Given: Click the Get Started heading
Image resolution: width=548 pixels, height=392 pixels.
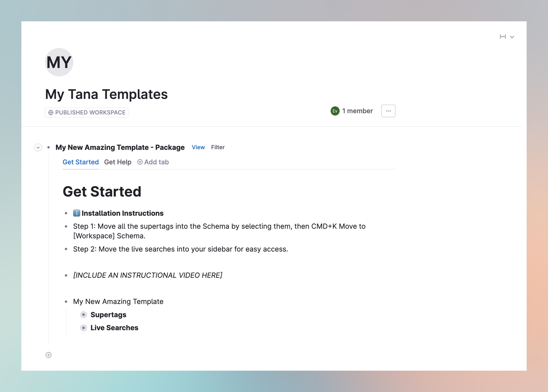Looking at the screenshot, I should click(102, 192).
